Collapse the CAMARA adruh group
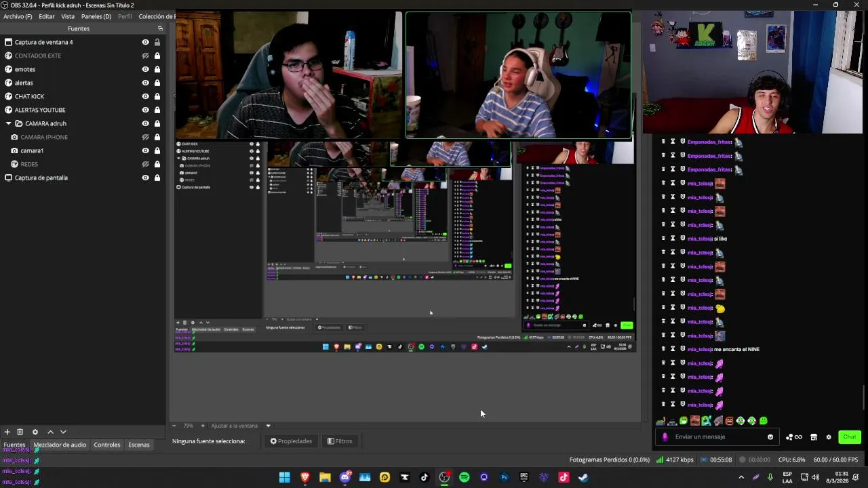Image resolution: width=868 pixels, height=488 pixels. pos(8,123)
